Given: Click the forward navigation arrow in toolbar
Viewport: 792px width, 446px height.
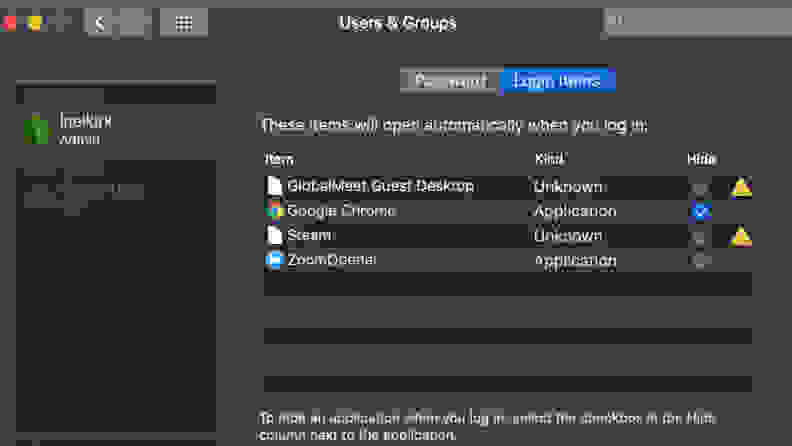Looking at the screenshot, I should [134, 23].
